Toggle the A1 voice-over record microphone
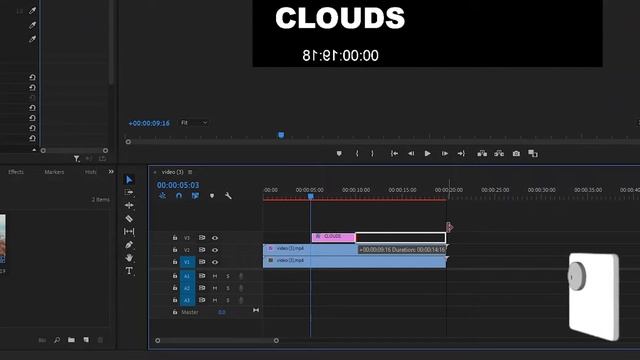640x360 pixels. coord(241,276)
